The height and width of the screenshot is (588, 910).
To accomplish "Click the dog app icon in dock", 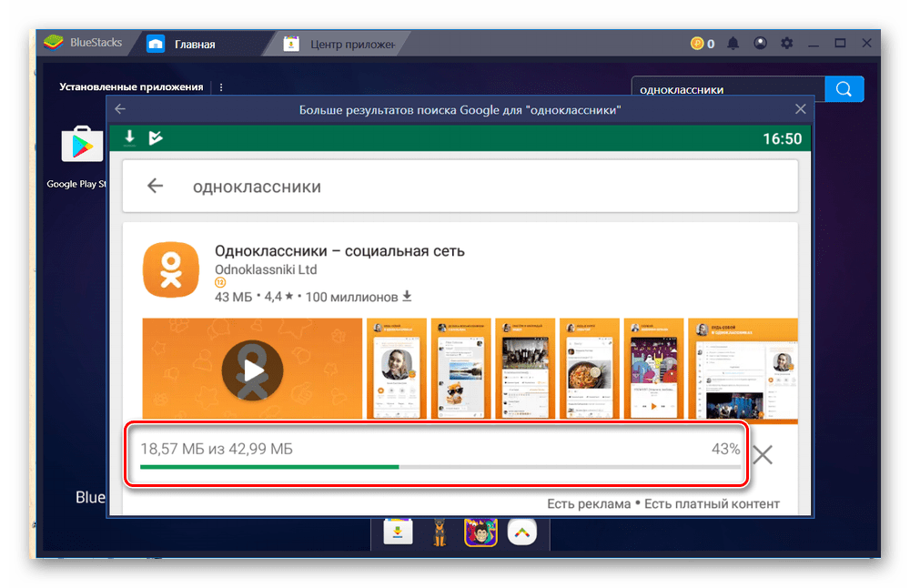I will tap(439, 532).
